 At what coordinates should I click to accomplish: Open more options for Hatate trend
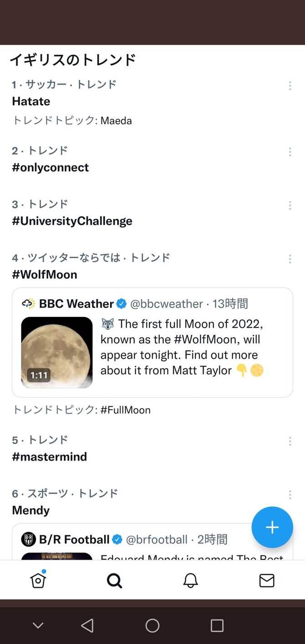point(290,86)
